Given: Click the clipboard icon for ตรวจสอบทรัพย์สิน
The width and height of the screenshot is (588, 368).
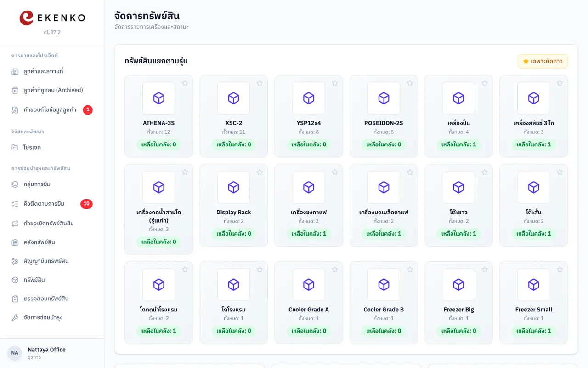Looking at the screenshot, I should (x=15, y=299).
